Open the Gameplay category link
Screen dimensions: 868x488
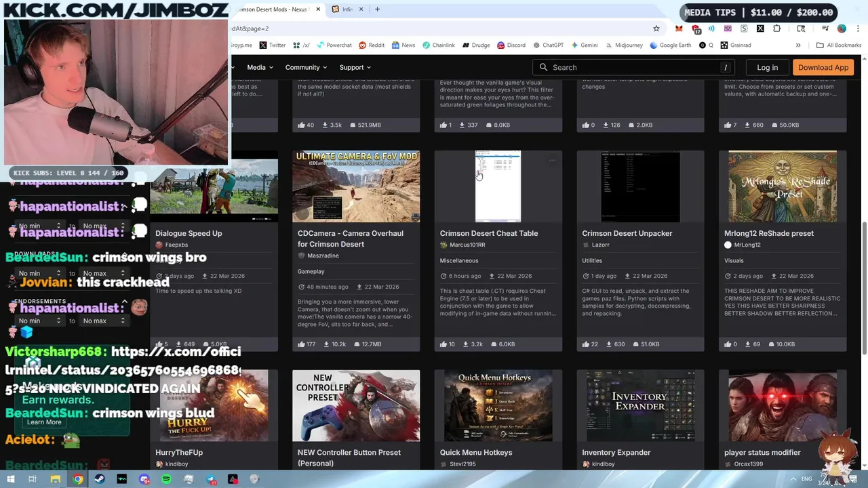[x=311, y=271]
